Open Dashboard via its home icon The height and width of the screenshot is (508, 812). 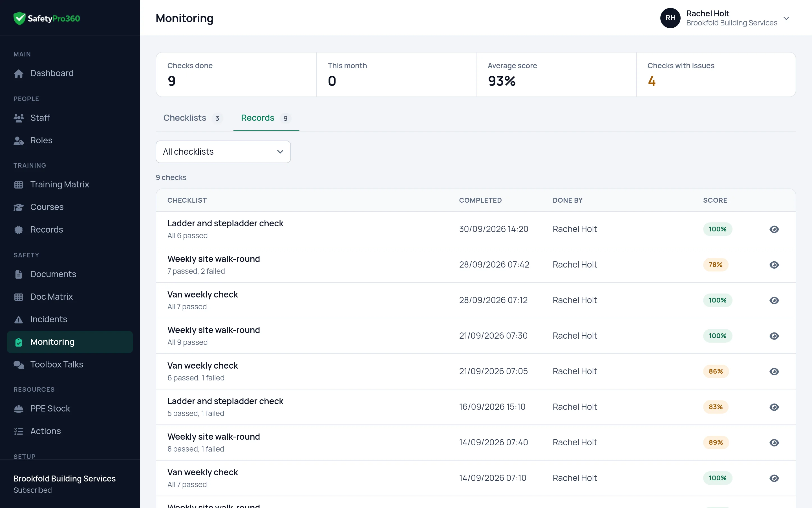[x=19, y=73]
